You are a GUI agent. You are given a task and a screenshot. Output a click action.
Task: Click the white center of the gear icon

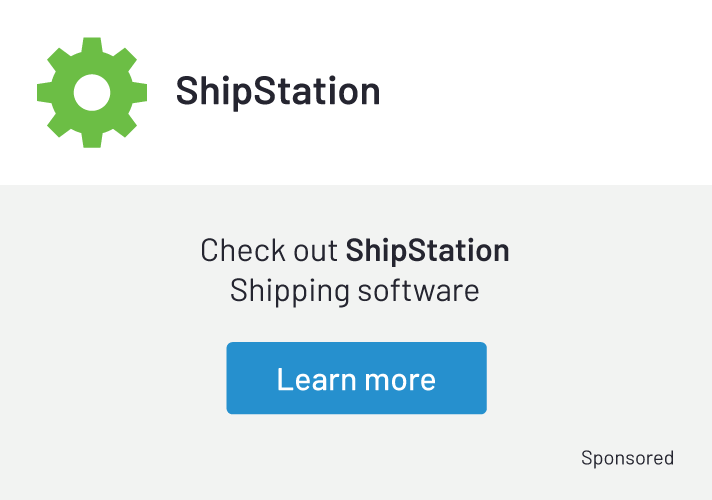(91, 92)
